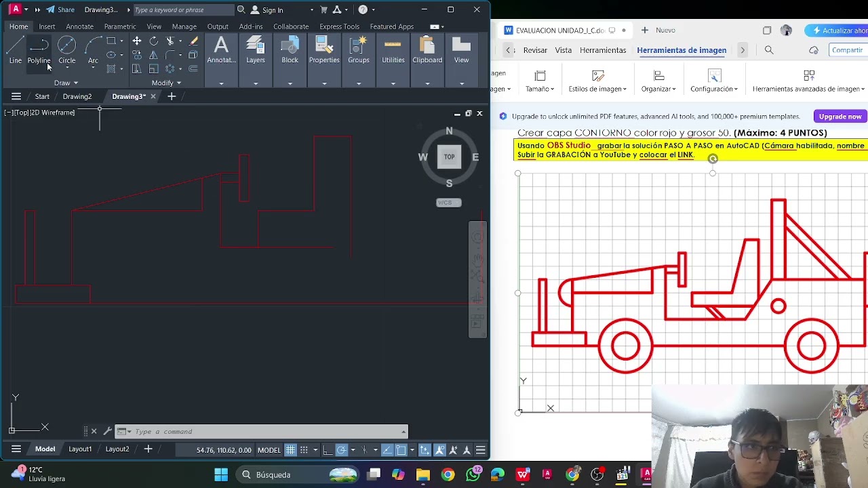The height and width of the screenshot is (488, 868).
Task: Select the Line tool in AutoCAD
Action: point(15,51)
